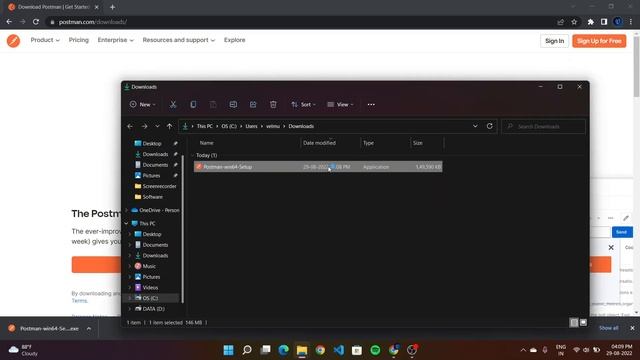Sort by Size column header
This screenshot has width=640, height=360.
tap(418, 143)
